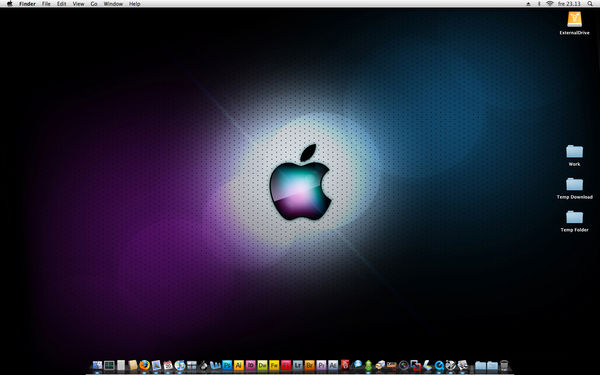Open the File menu
Image resolution: width=600 pixels, height=375 pixels.
46,3
